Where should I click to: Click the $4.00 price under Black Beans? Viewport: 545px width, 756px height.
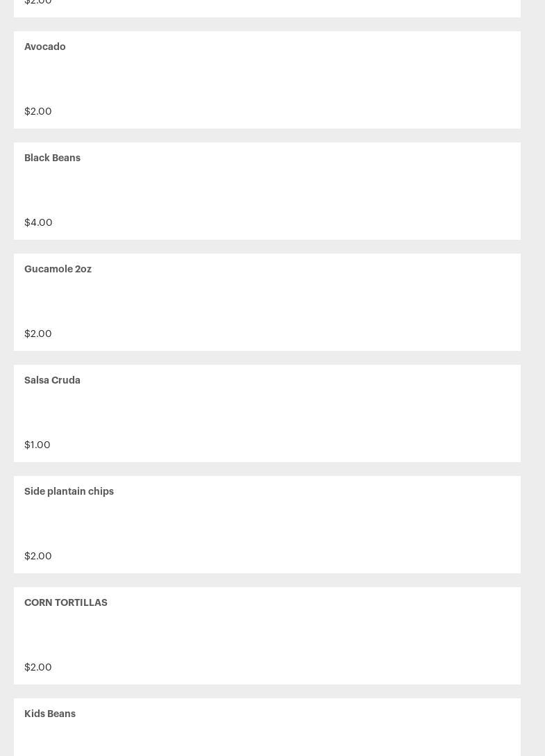38,222
